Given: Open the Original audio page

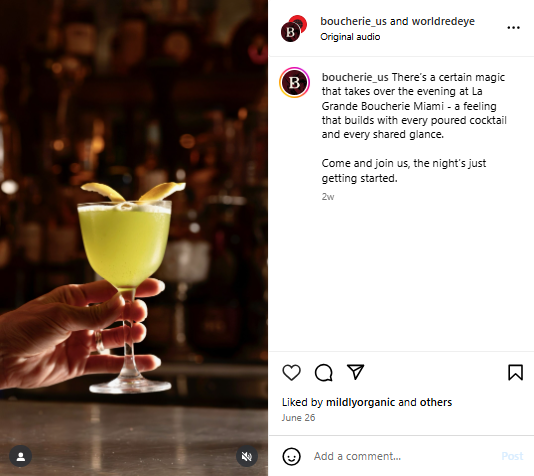Looking at the screenshot, I should tap(350, 37).
